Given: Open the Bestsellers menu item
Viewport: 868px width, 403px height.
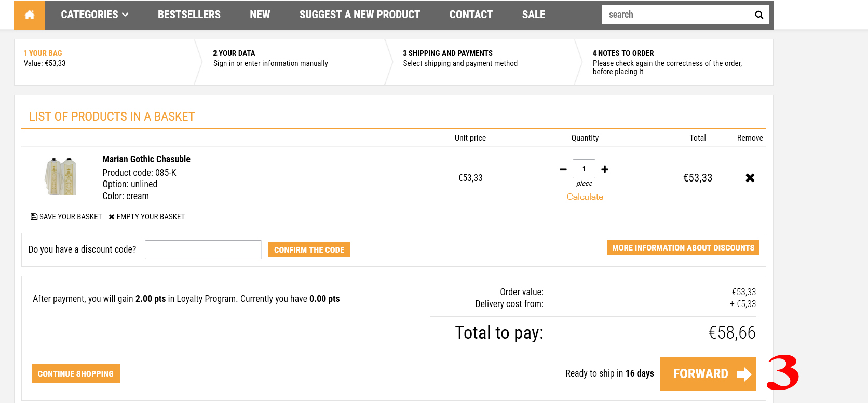Looking at the screenshot, I should point(189,15).
